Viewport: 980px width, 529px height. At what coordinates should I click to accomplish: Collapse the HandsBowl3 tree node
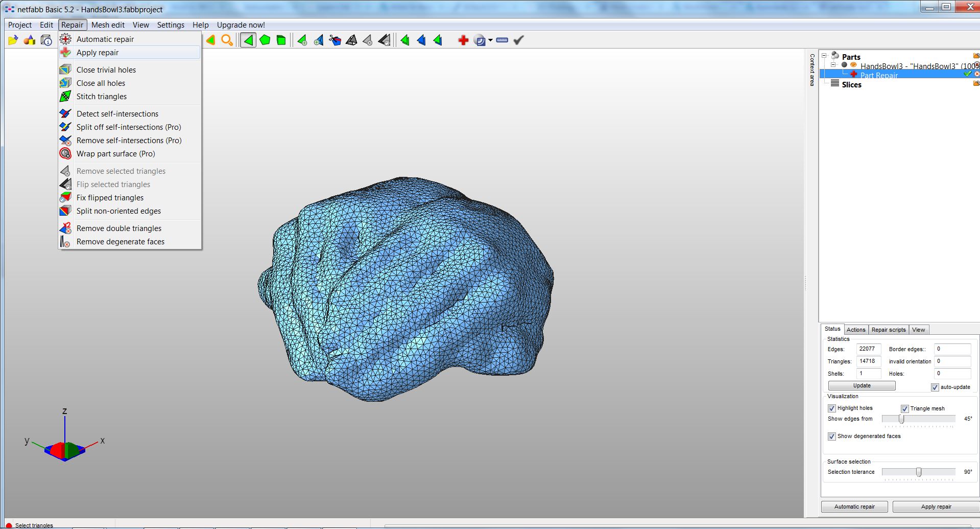(x=833, y=65)
